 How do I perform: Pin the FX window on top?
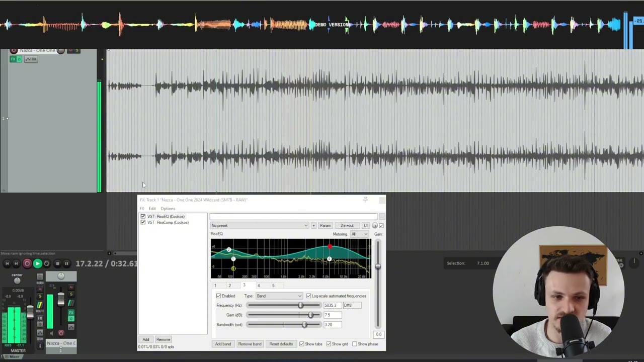[x=365, y=200]
